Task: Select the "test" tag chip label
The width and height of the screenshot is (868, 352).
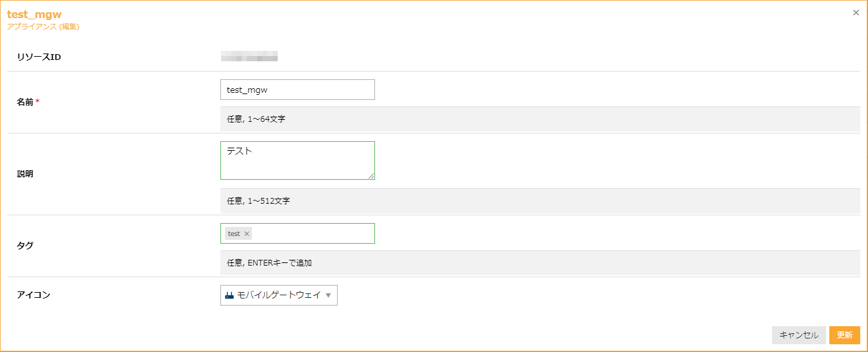Action: click(234, 234)
